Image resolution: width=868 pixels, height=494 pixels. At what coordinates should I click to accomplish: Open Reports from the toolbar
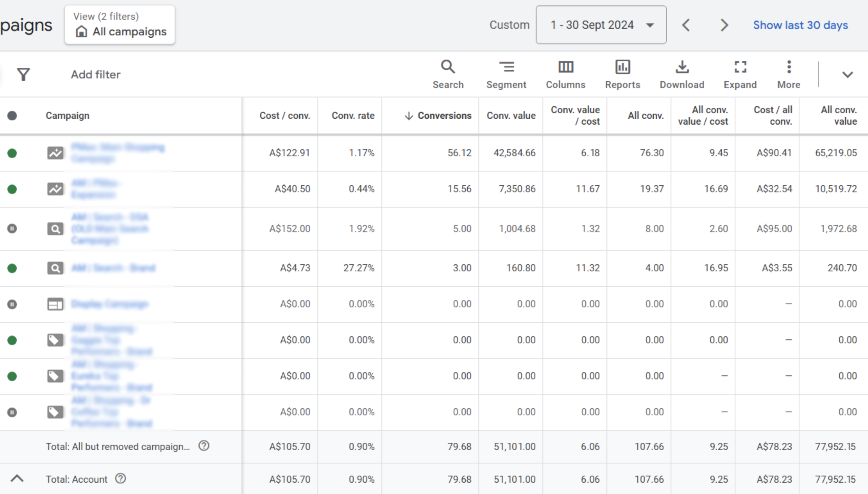coord(623,75)
